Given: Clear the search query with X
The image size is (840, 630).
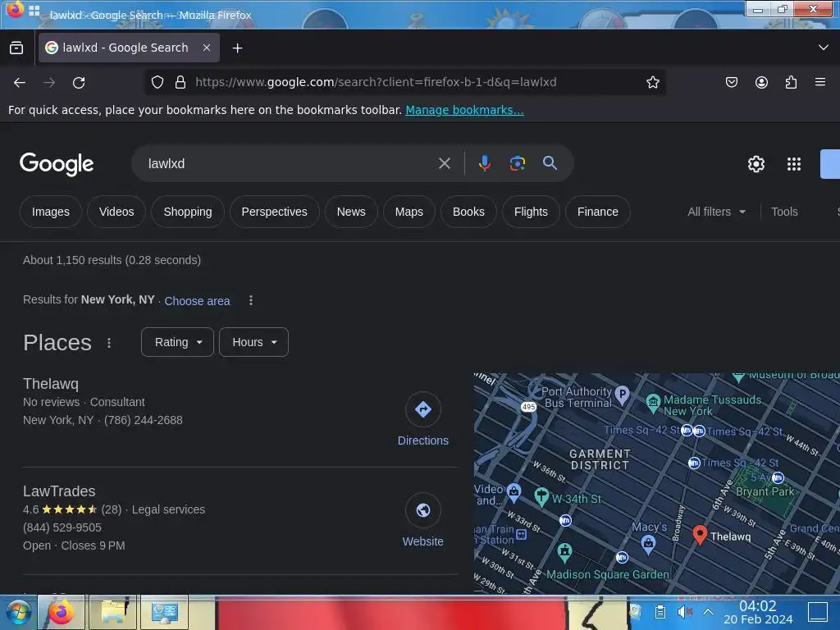Looking at the screenshot, I should click(444, 163).
